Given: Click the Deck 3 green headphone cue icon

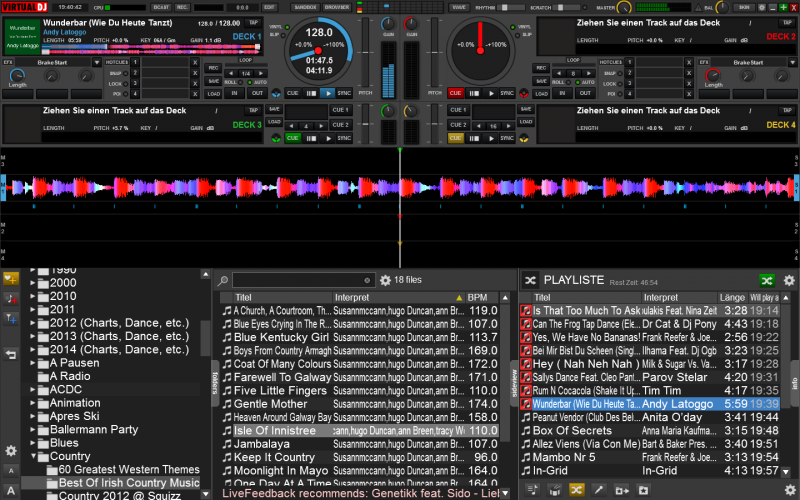Looking at the screenshot, I should 276,138.
